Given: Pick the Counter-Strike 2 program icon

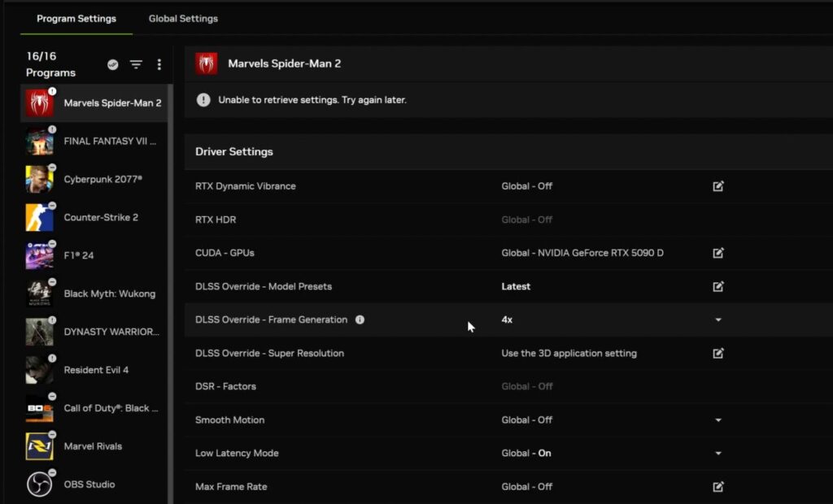Looking at the screenshot, I should click(x=39, y=218).
